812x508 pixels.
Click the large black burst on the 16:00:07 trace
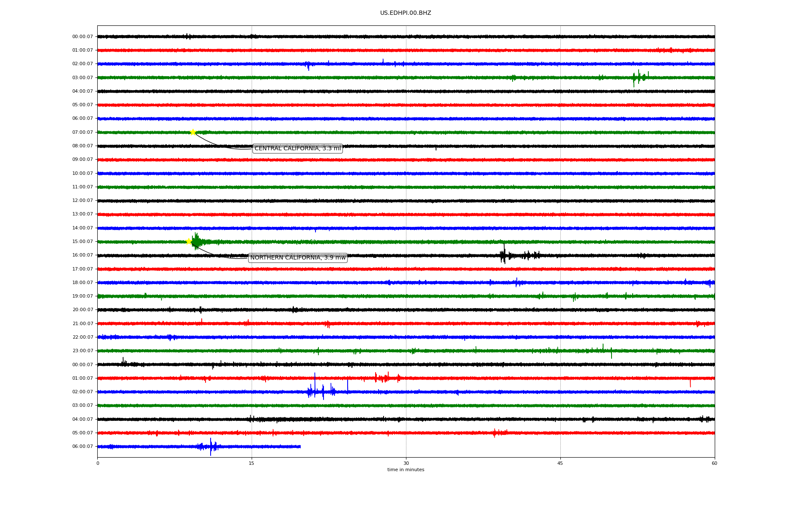503,255
